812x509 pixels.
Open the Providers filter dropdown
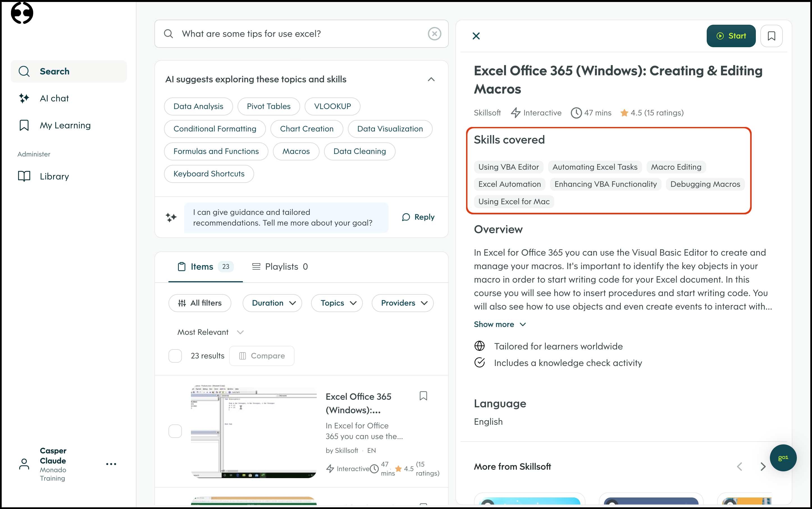402,303
